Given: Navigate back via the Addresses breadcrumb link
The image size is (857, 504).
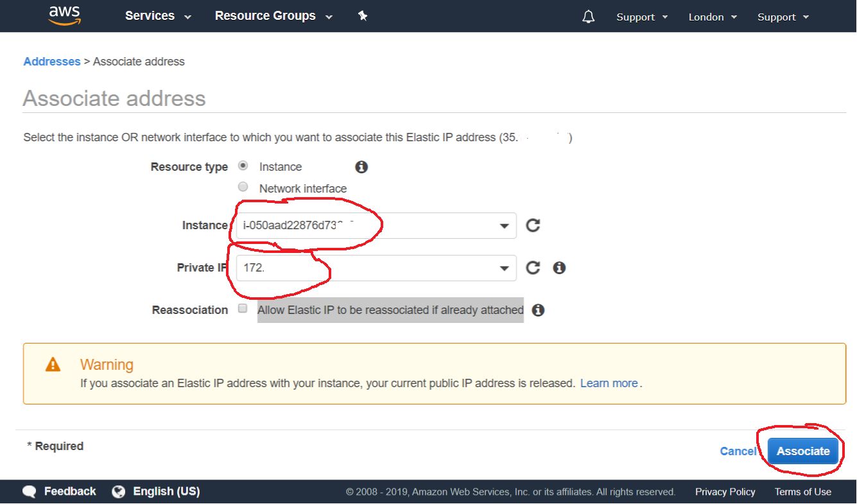Looking at the screenshot, I should coord(51,61).
